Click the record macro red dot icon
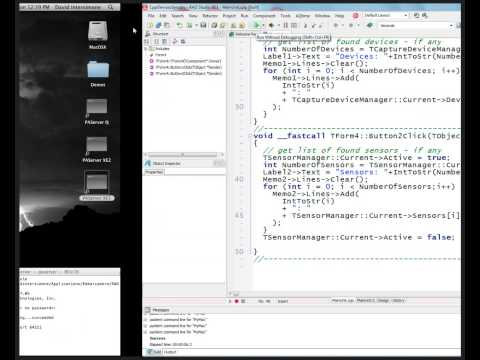Screen dimensions: 480x360 (x=236, y=301)
